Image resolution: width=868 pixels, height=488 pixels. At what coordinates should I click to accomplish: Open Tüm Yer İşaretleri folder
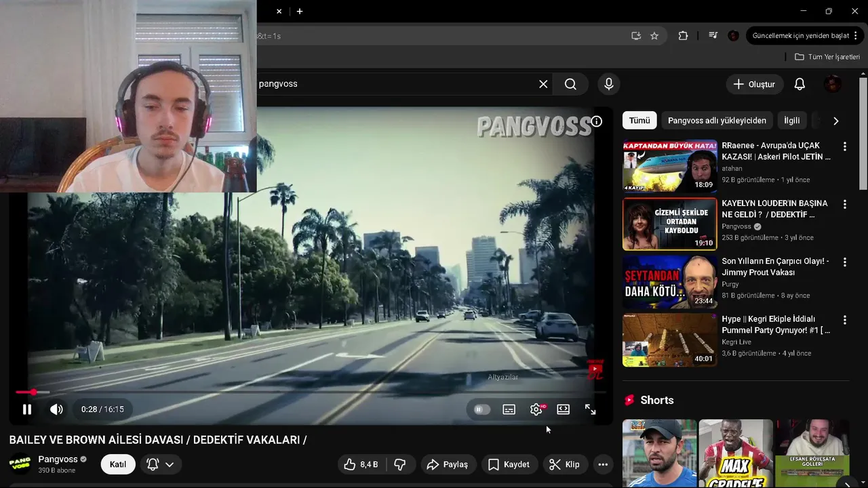[827, 57]
